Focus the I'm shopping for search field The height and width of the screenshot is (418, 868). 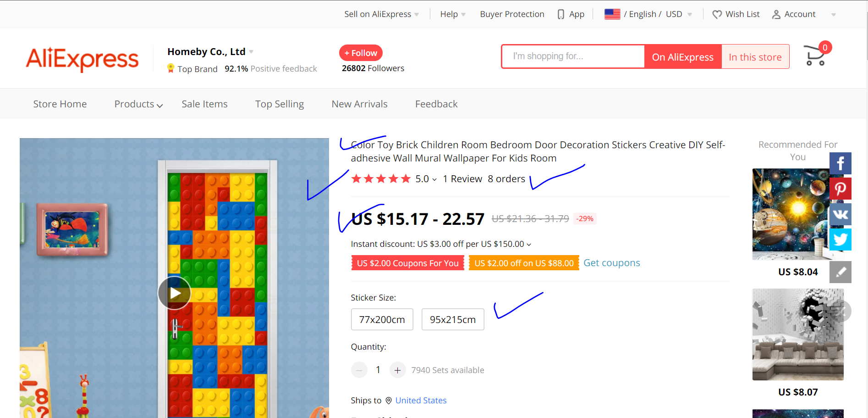(x=573, y=56)
